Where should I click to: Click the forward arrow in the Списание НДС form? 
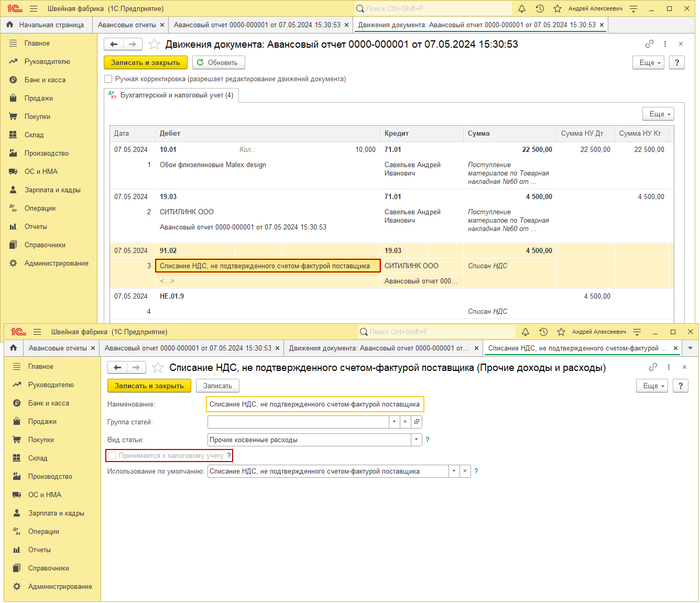click(136, 368)
